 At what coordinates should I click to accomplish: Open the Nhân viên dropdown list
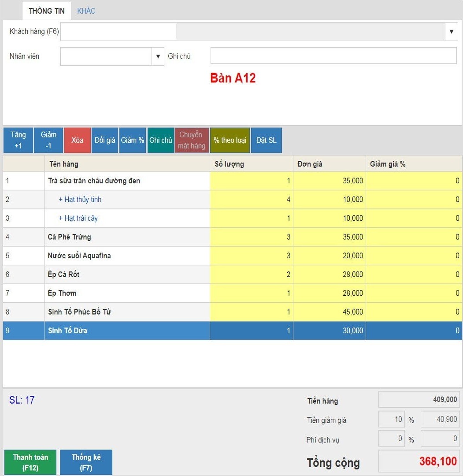pos(158,56)
